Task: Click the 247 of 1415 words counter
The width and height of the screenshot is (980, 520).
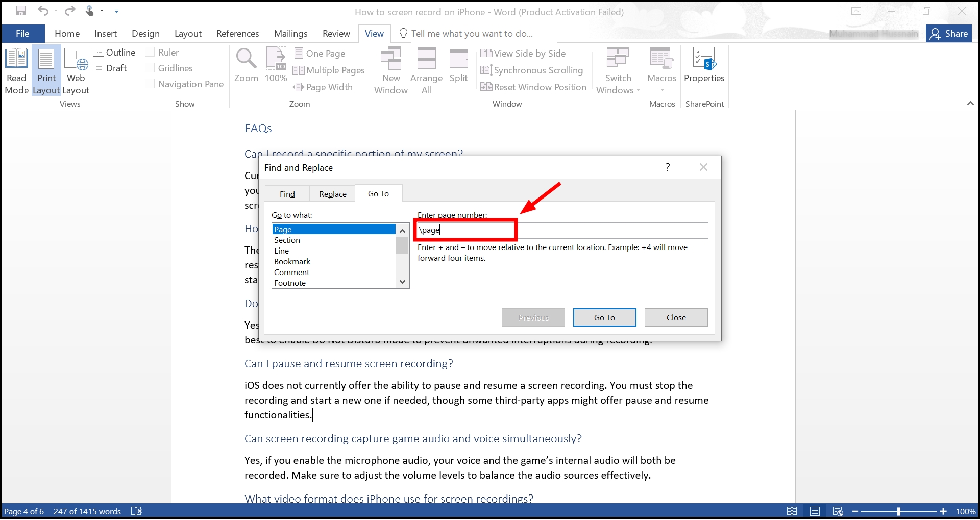Action: coord(87,511)
